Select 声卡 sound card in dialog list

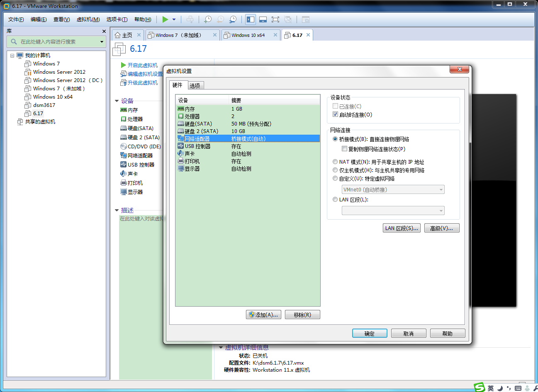(x=248, y=154)
